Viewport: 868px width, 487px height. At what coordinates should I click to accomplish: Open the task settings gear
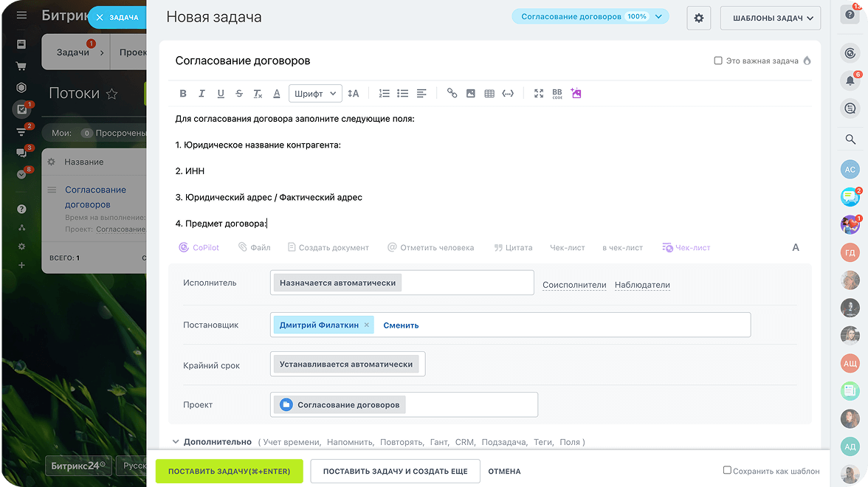pyautogui.click(x=698, y=18)
